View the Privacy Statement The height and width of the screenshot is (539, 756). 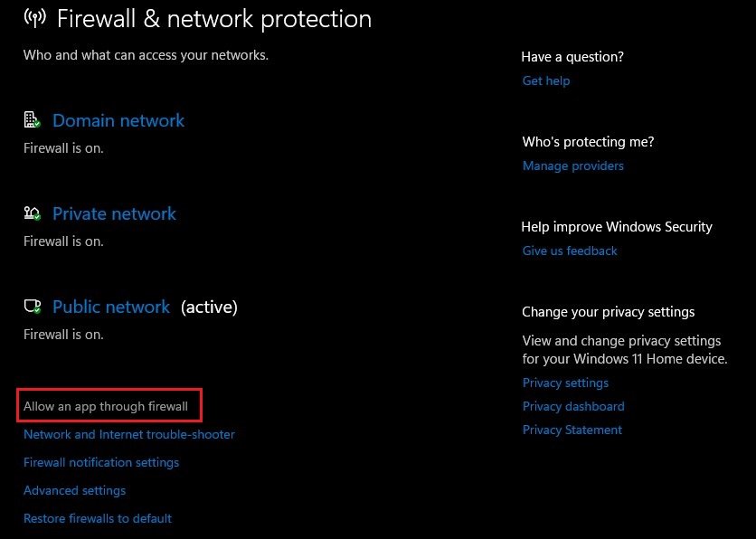tap(572, 430)
